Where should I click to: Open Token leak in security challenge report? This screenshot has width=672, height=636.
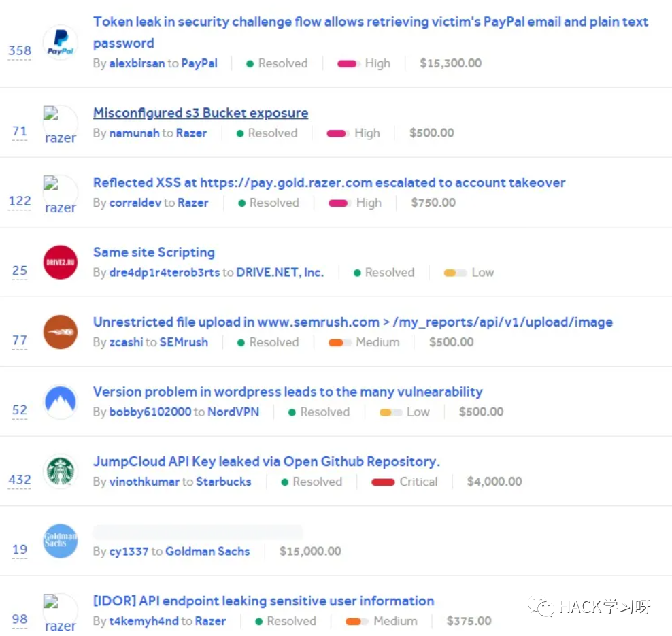[371, 32]
